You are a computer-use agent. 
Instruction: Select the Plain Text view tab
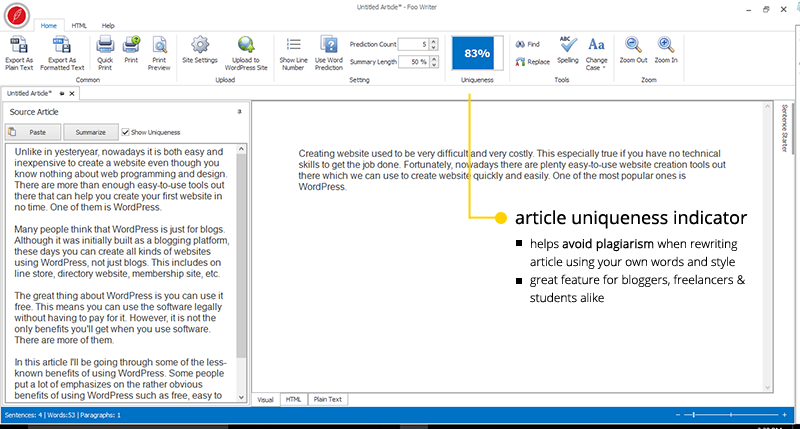328,399
